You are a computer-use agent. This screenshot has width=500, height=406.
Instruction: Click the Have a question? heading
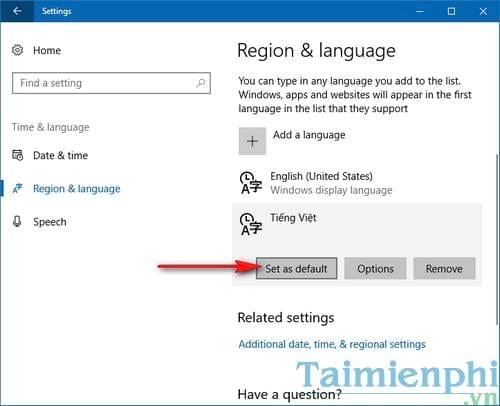289,394
